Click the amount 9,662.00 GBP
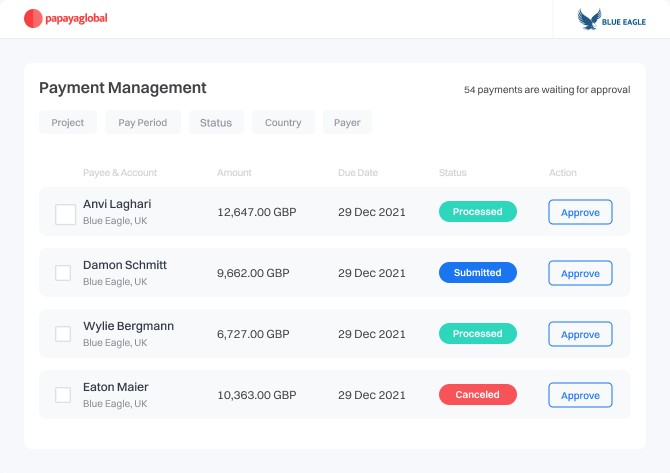The image size is (670, 473). 253,273
